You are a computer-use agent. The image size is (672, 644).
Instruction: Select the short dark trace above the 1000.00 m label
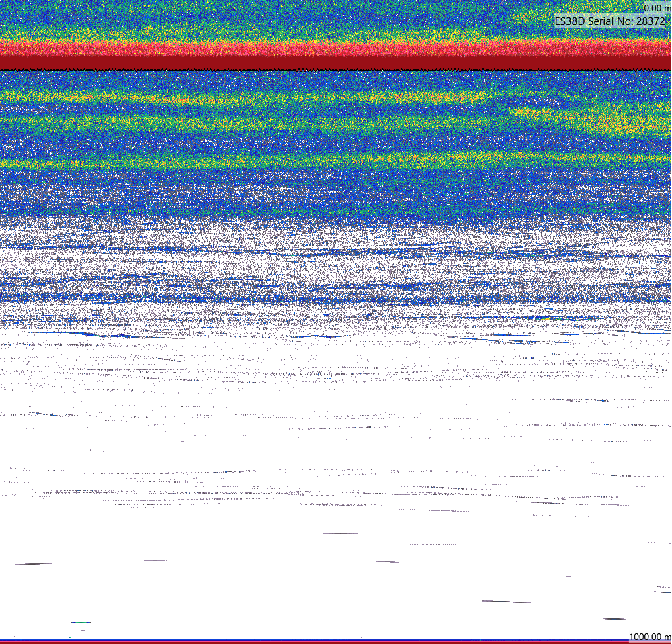pyautogui.click(x=614, y=618)
